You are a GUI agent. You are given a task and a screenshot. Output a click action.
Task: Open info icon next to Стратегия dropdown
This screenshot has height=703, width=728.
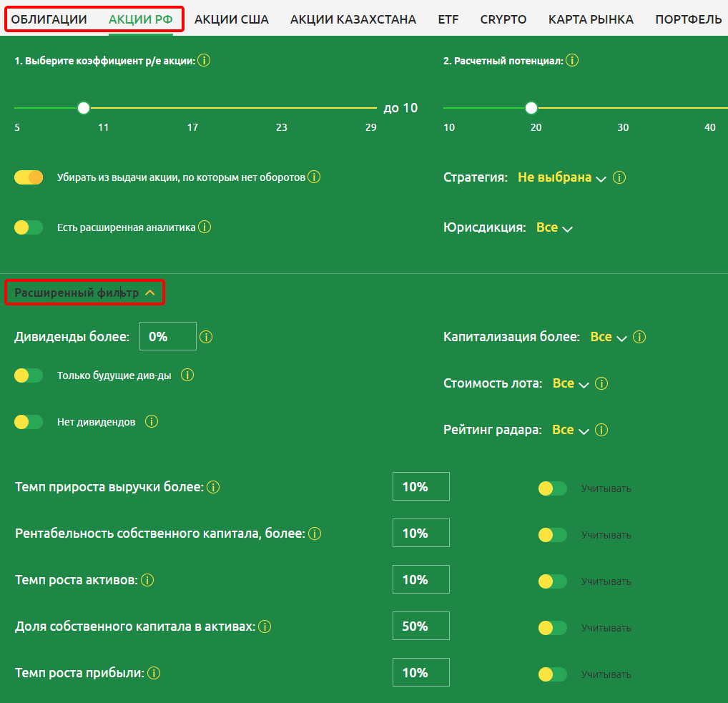click(619, 177)
